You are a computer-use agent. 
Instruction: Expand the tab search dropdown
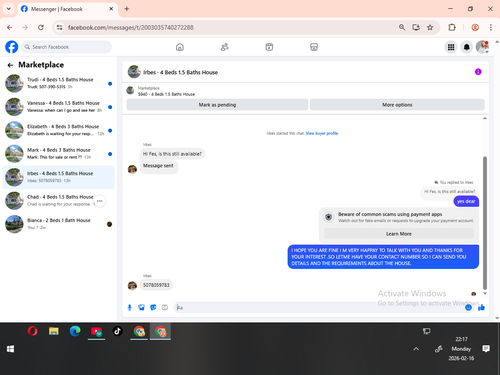(9, 9)
